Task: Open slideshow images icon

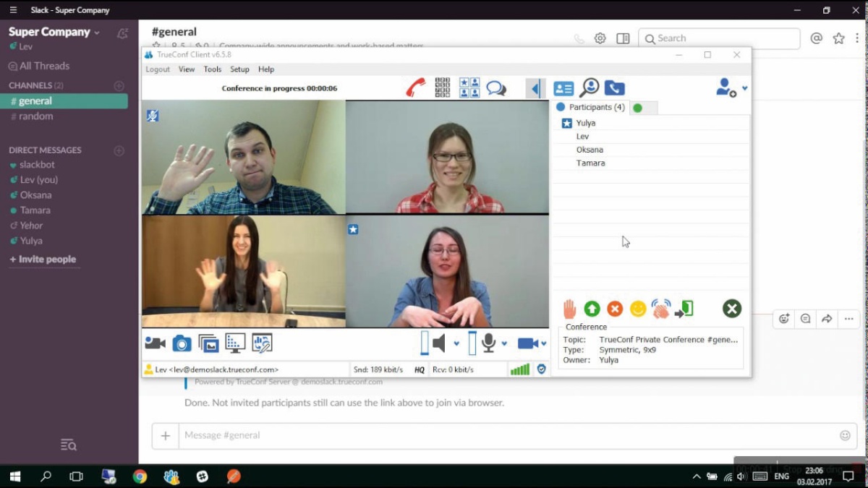Action: pyautogui.click(x=208, y=343)
